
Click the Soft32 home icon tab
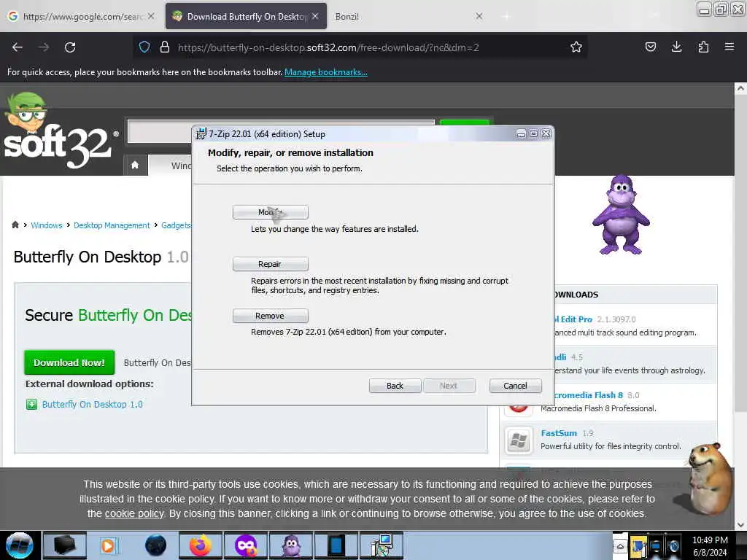click(x=135, y=166)
